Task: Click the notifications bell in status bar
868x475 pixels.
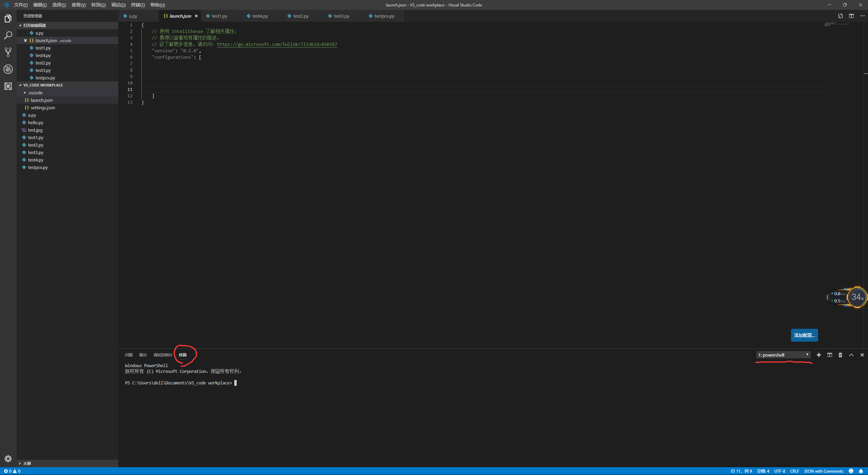Action: coord(861,471)
